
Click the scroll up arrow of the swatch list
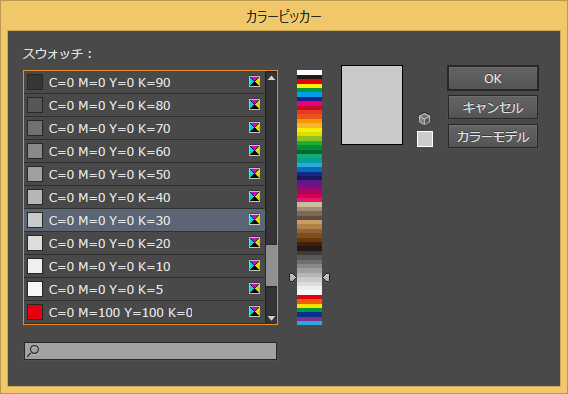tap(271, 78)
